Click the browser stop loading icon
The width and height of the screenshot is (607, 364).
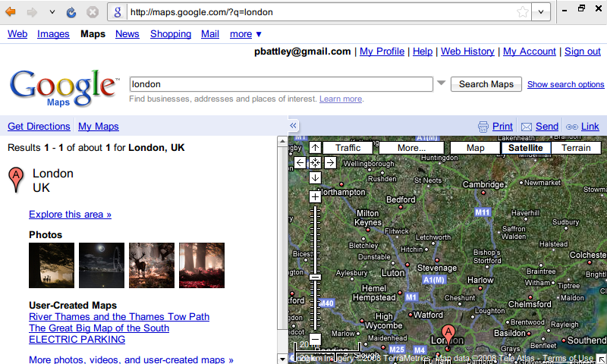point(93,12)
